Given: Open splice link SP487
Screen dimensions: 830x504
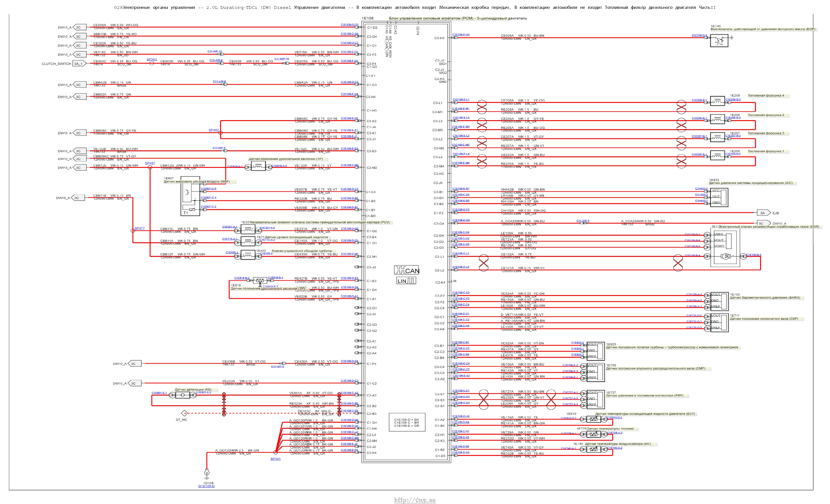Looking at the screenshot, I should 150,163.
